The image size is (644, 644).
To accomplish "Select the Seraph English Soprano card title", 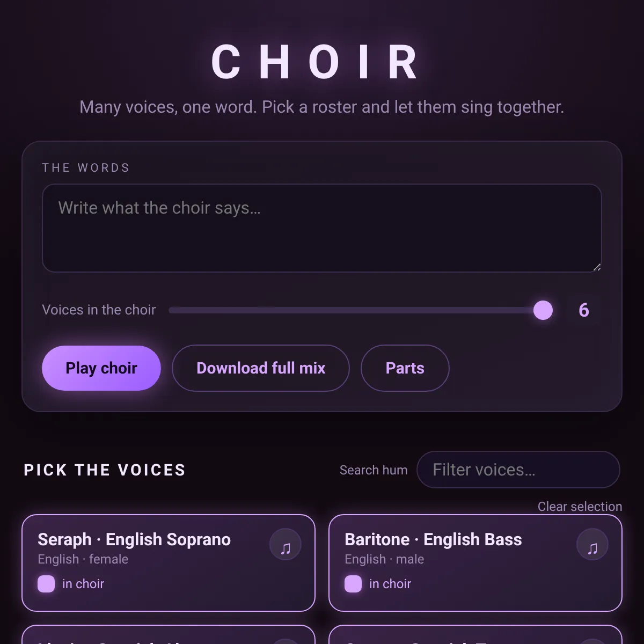I will click(x=134, y=539).
